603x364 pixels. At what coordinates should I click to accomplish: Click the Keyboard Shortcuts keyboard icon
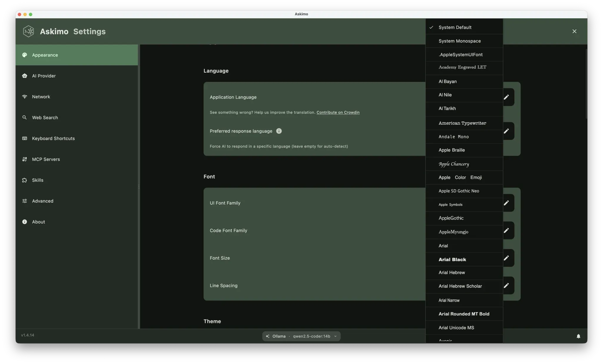click(25, 139)
